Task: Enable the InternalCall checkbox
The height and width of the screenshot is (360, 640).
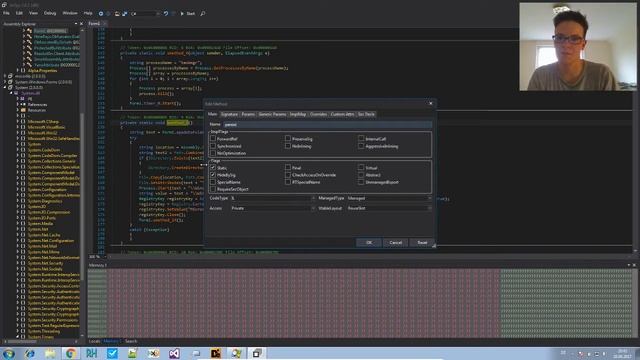Action: [x=361, y=139]
